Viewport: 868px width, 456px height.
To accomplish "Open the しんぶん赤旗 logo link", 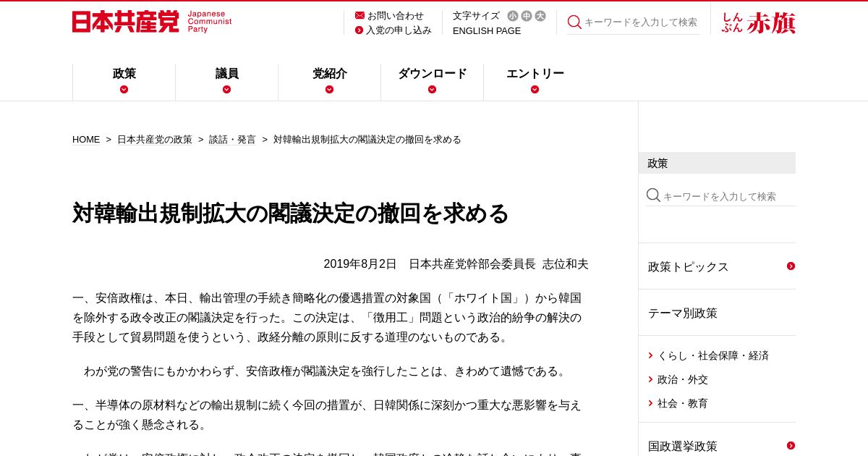I will (758, 22).
